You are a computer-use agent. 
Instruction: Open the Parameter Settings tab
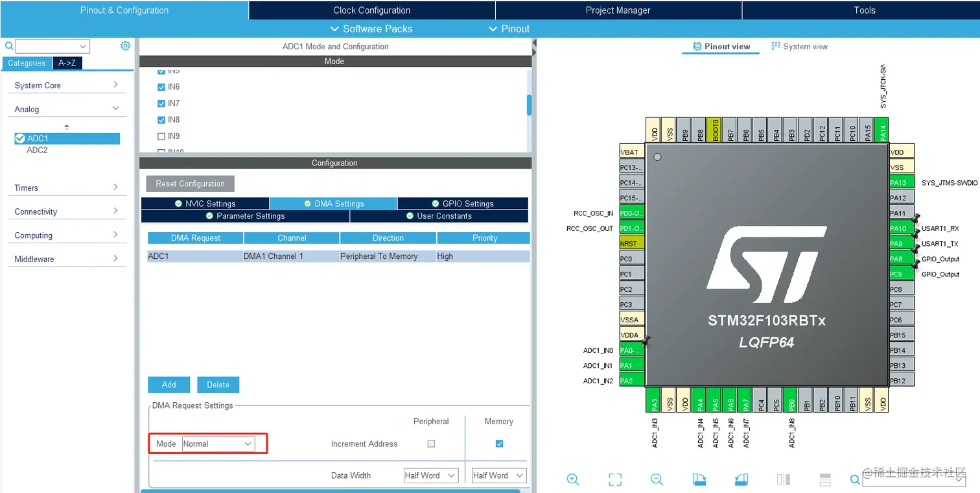pos(245,216)
